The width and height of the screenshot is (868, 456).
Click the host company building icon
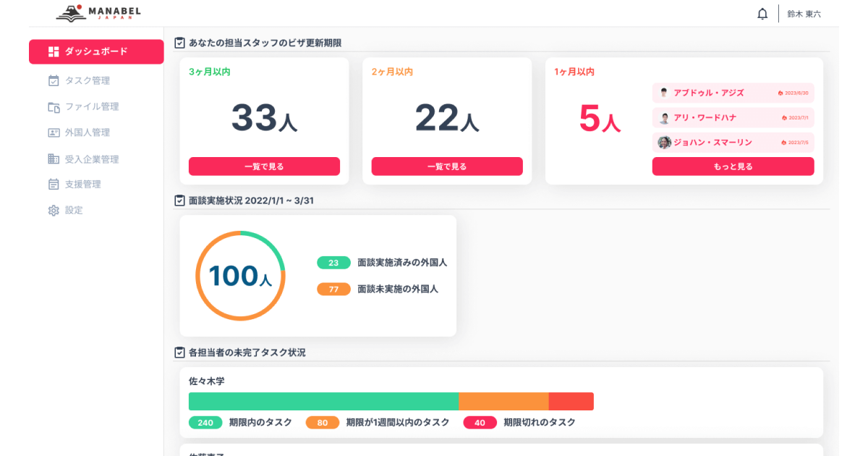click(x=54, y=159)
